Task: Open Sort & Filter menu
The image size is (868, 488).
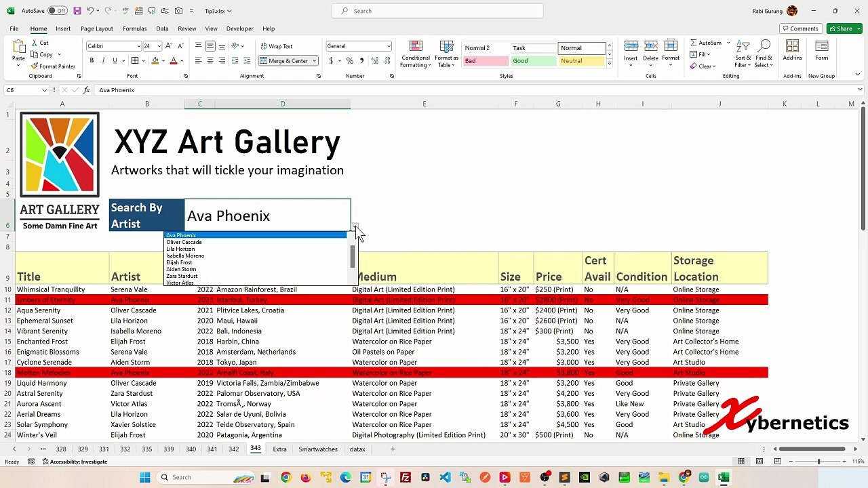Action: click(x=743, y=54)
